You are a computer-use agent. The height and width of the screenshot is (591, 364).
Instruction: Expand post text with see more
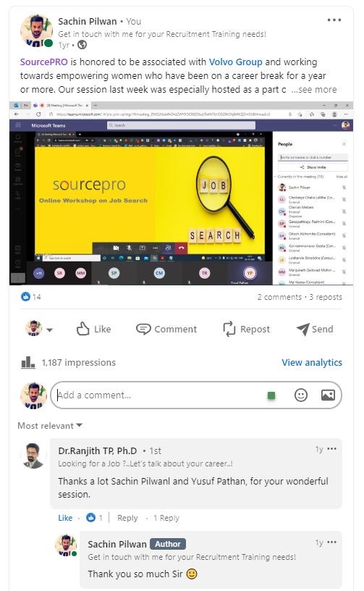point(314,90)
